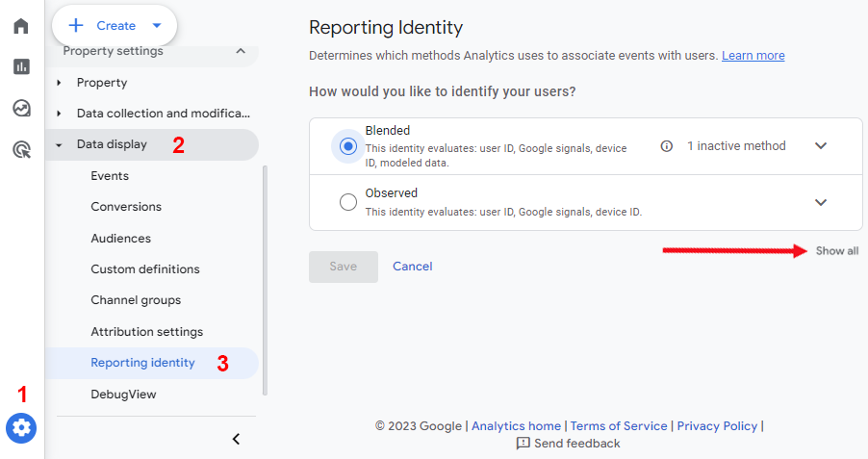Screen dimensions: 868x459
Task: Open the Reports bar chart icon
Action: [x=21, y=66]
